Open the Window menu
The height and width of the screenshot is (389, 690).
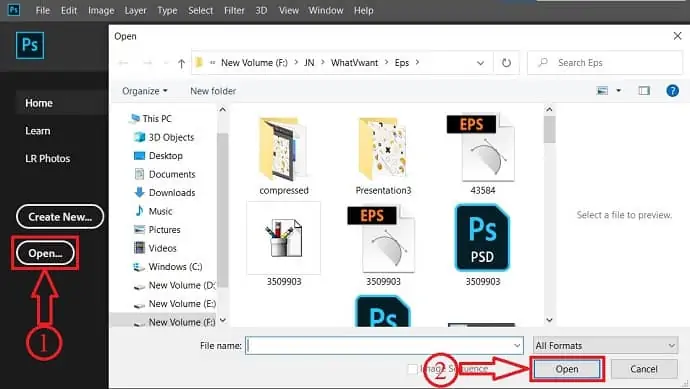[x=325, y=10]
